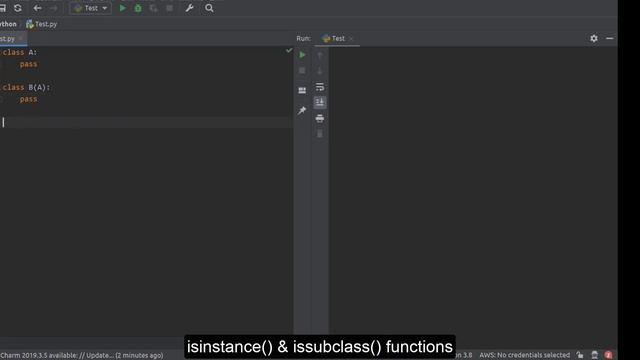Image resolution: width=640 pixels, height=360 pixels.
Task: Click the Print icon in Run panel
Action: pos(320,118)
